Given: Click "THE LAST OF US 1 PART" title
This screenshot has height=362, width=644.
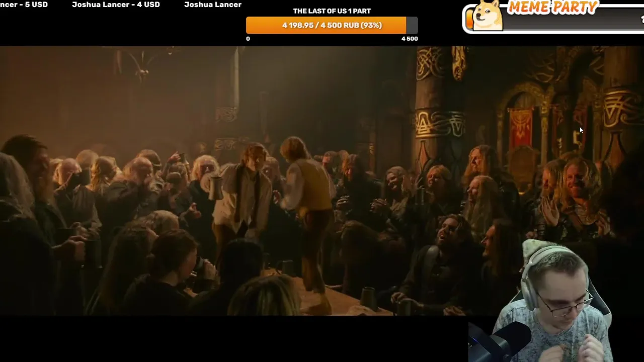Looking at the screenshot, I should [332, 11].
